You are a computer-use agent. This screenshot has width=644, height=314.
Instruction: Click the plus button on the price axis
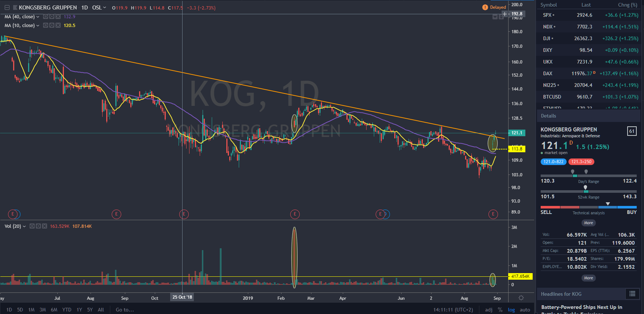pyautogui.click(x=505, y=14)
